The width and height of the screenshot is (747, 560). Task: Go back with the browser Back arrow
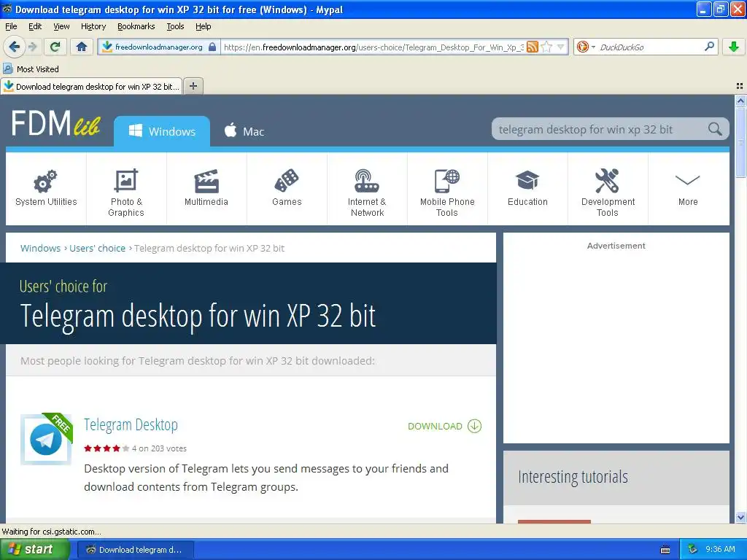[x=15, y=47]
